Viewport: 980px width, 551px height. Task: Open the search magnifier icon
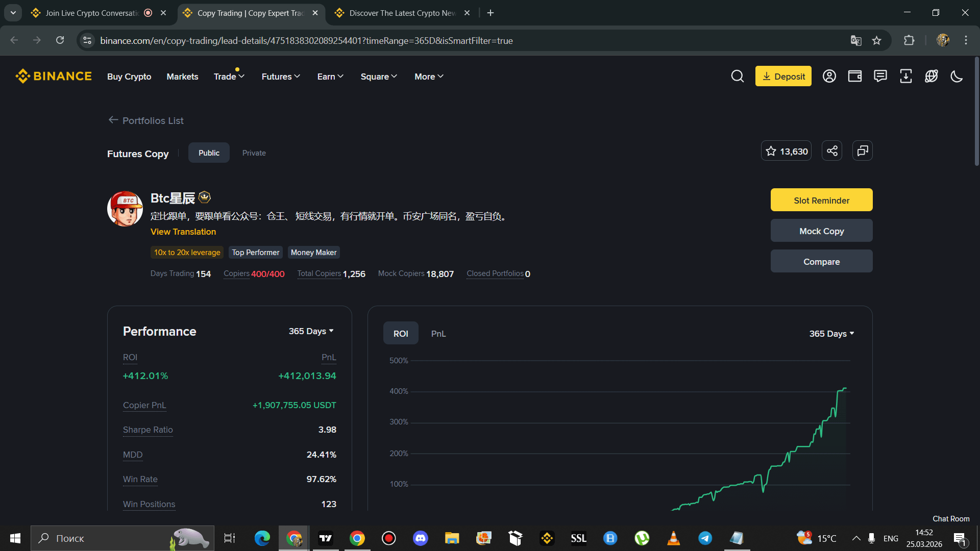click(x=737, y=76)
